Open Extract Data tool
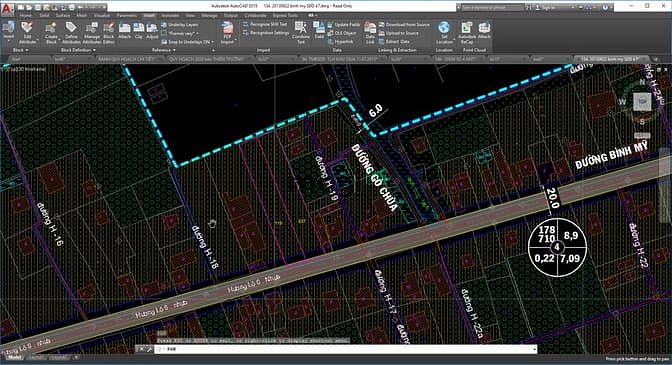The height and width of the screenshot is (365, 672). (x=395, y=42)
